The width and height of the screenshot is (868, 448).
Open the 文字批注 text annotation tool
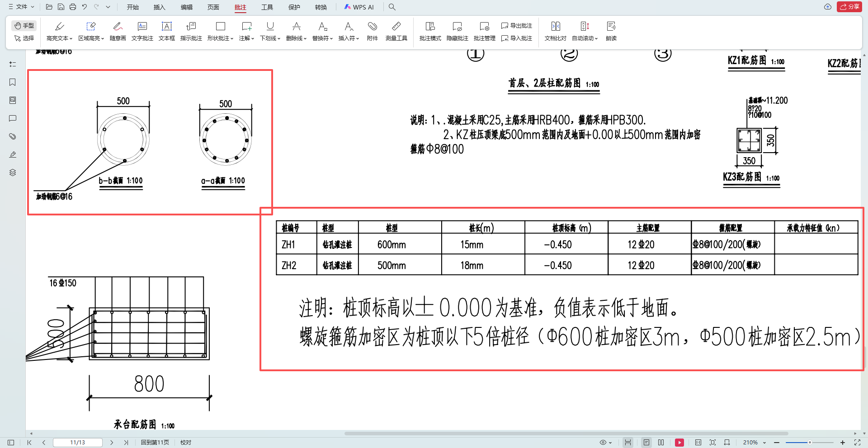[x=142, y=31]
